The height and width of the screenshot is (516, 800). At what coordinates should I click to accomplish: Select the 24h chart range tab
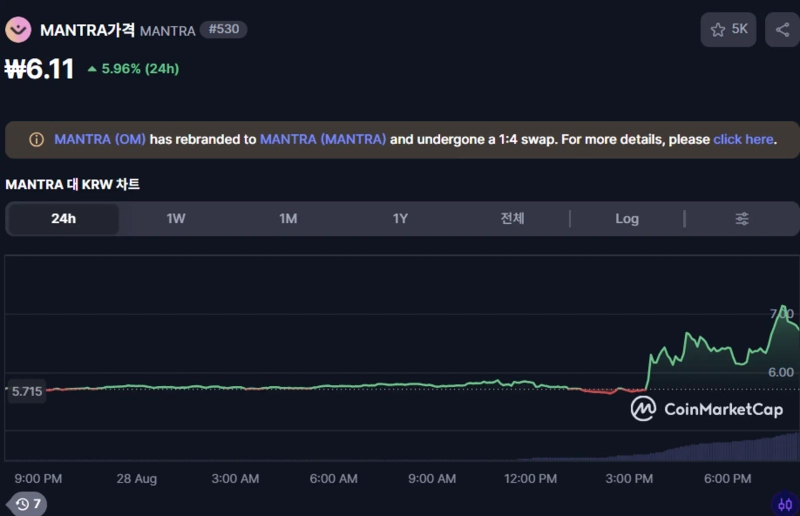point(64,219)
